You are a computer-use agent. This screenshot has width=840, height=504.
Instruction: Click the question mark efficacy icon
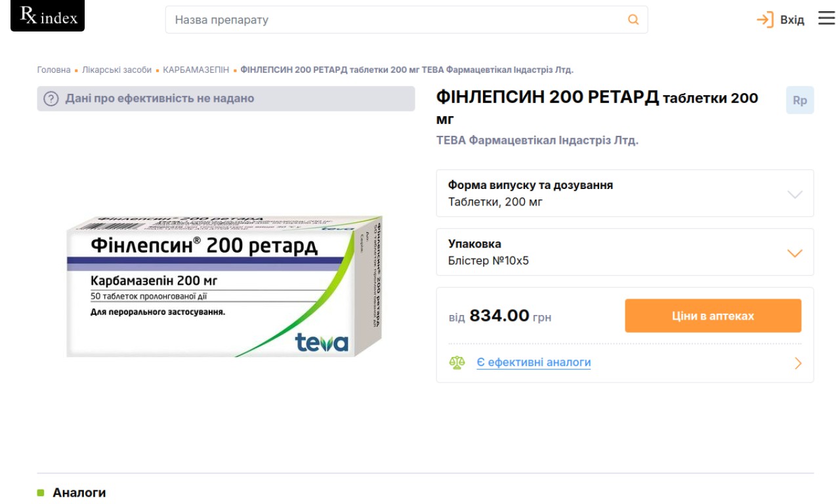51,99
